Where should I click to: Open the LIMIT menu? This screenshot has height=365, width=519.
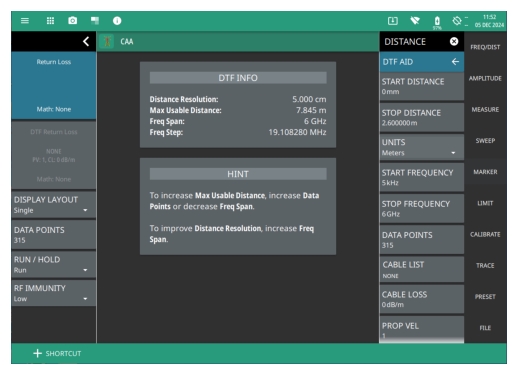pos(485,203)
